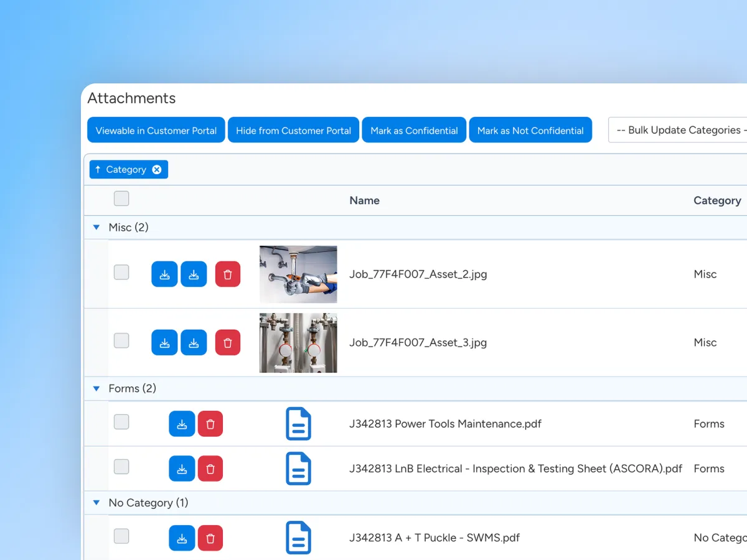Click Misc category cell for Asset_3.jpg
Viewport: 747px width, 560px height.
pos(705,343)
